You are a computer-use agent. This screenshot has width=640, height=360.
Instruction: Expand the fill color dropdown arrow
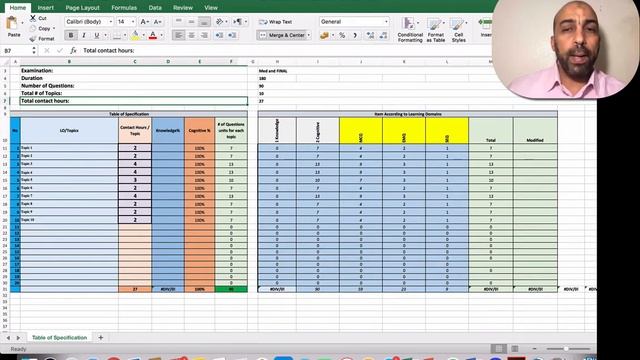(x=143, y=36)
